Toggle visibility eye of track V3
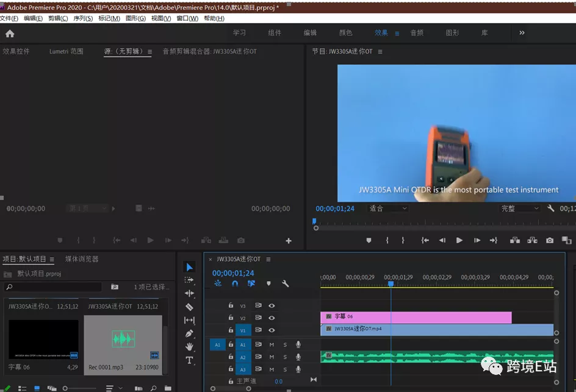576x392 pixels. (272, 305)
